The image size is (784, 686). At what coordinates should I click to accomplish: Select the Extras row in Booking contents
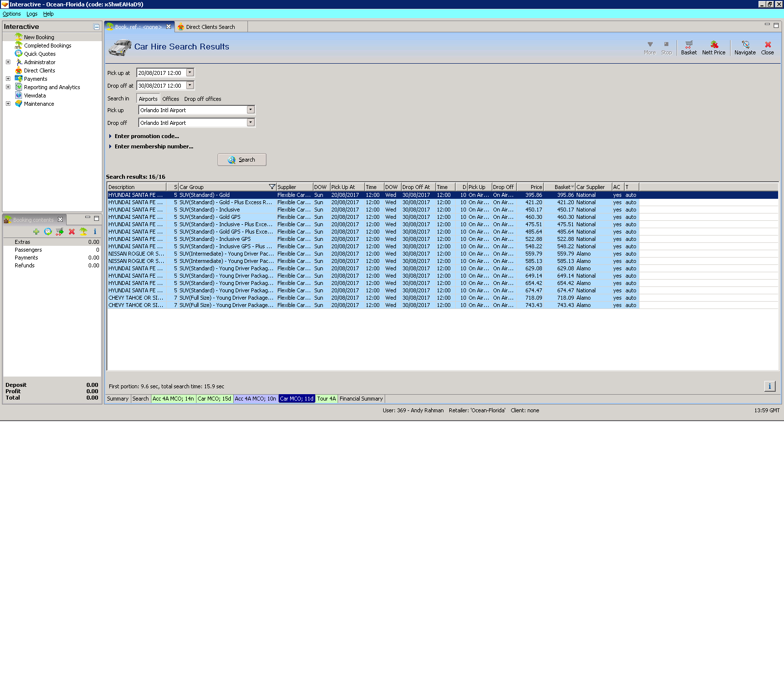pos(52,242)
